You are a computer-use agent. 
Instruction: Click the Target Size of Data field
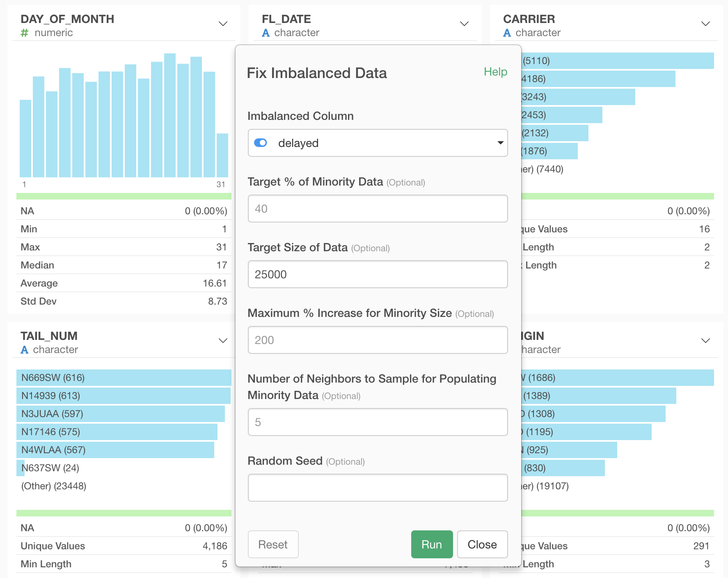click(x=378, y=274)
